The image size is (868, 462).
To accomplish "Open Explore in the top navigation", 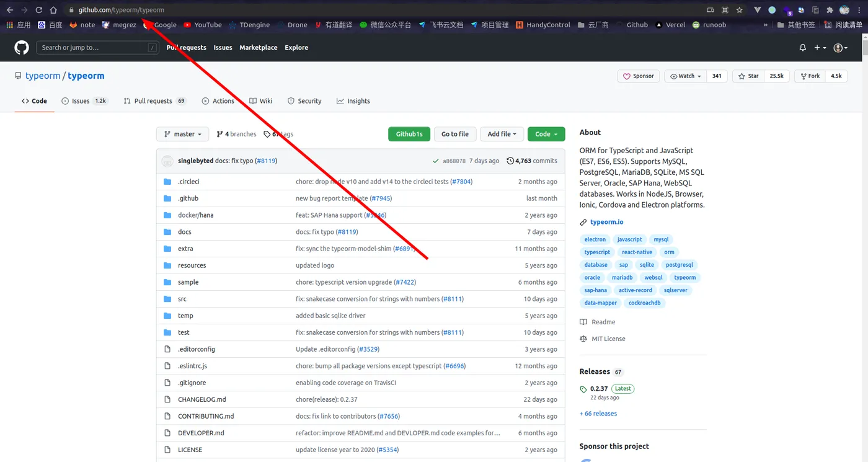I will (x=296, y=48).
